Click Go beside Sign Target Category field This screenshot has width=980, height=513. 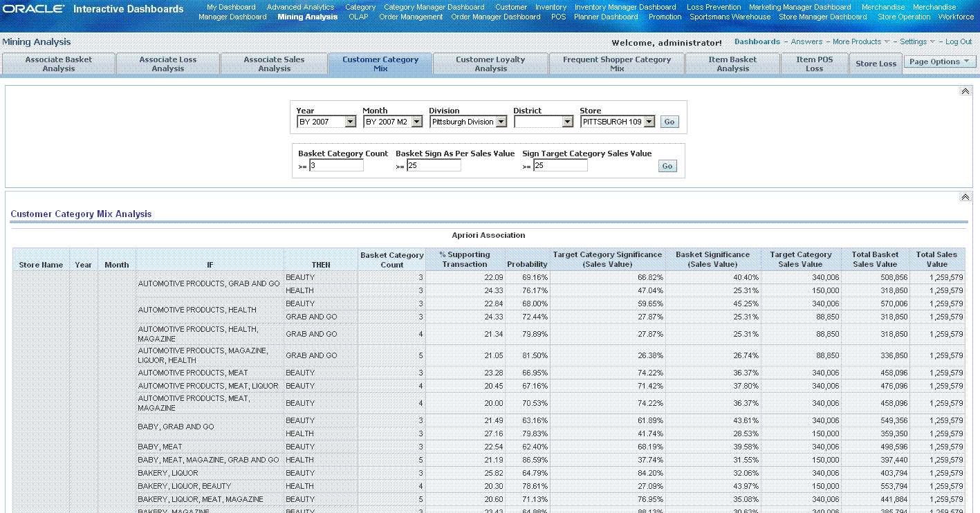pos(667,166)
